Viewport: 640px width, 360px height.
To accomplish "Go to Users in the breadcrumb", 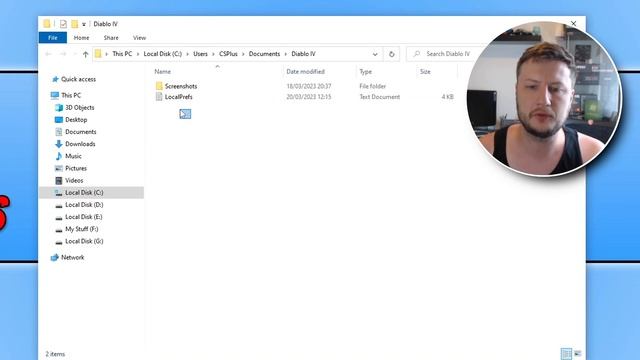I will [200, 54].
